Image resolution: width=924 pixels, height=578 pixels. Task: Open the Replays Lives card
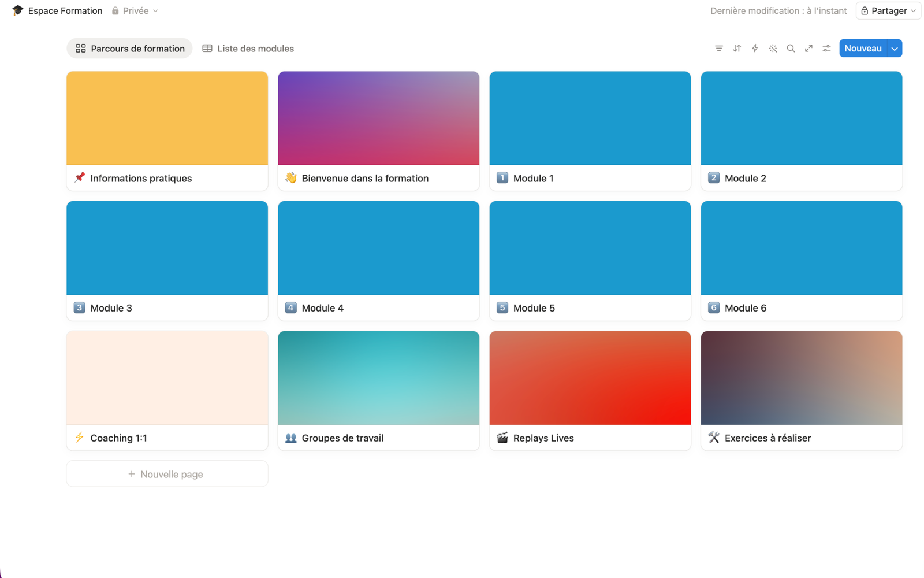tap(590, 390)
